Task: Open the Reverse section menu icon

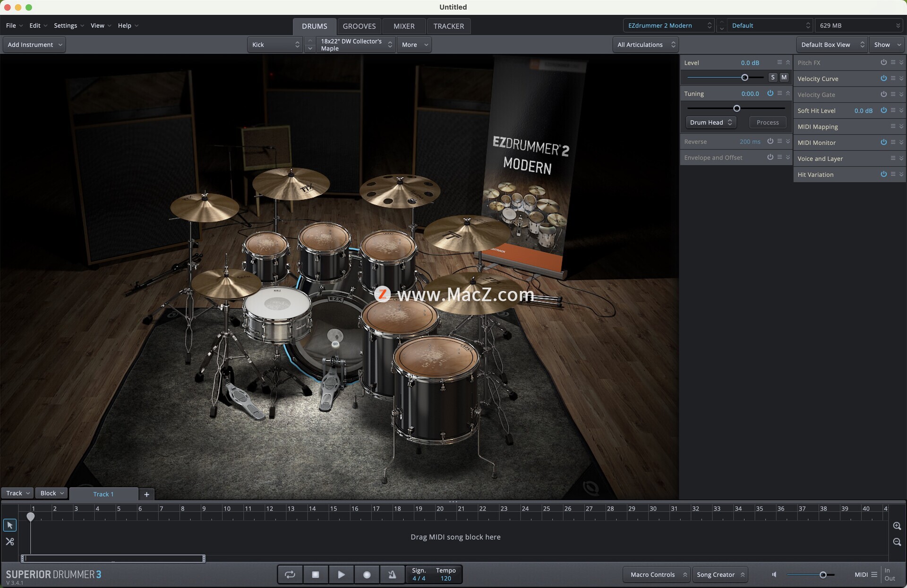Action: [779, 141]
